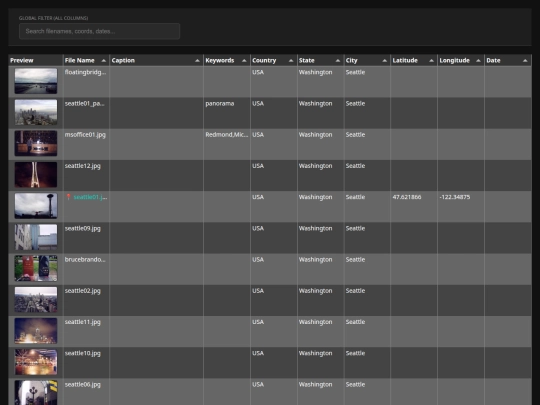Open the seattle10.jpg thumbnail
The height and width of the screenshot is (405, 540).
click(36, 362)
